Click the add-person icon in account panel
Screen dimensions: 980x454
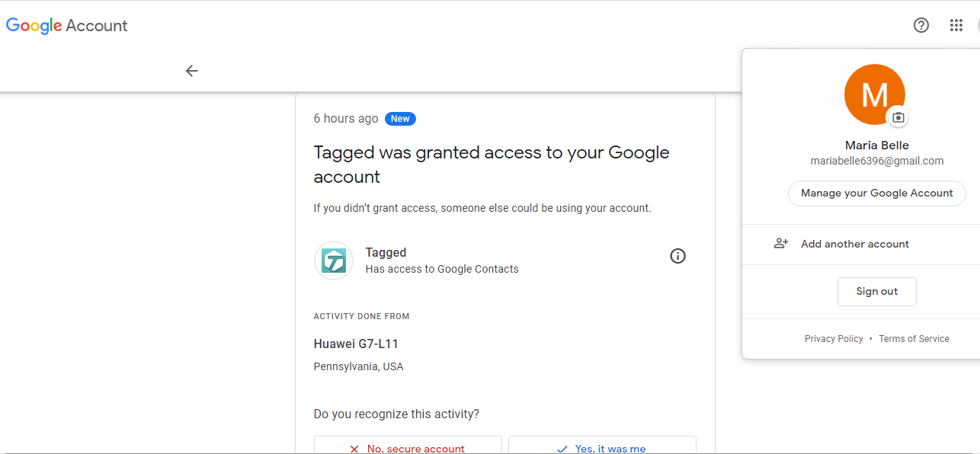coord(781,244)
